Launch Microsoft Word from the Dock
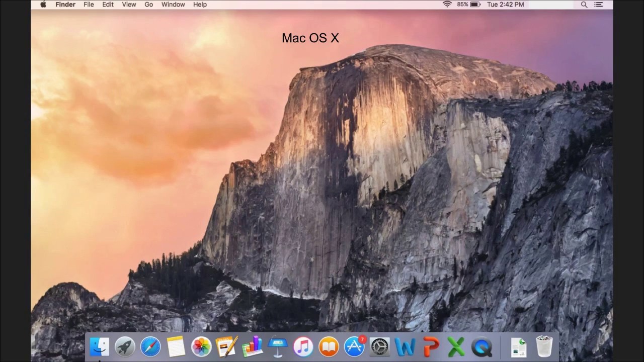The image size is (644, 362). coord(405,347)
